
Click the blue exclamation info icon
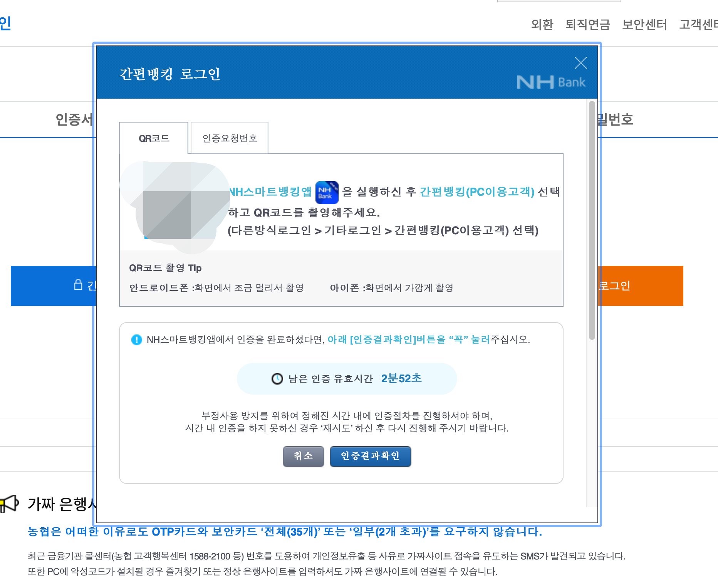[136, 339]
